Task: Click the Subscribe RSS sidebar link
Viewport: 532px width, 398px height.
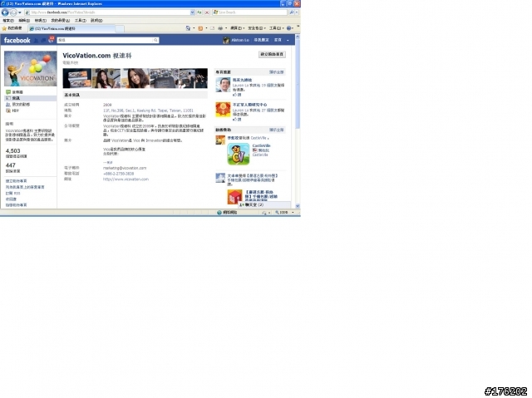Action: click(13, 194)
